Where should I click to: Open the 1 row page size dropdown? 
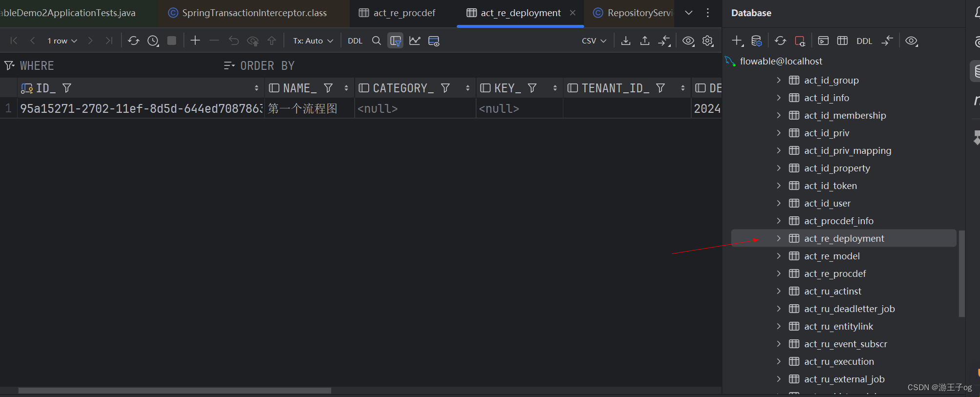click(62, 41)
